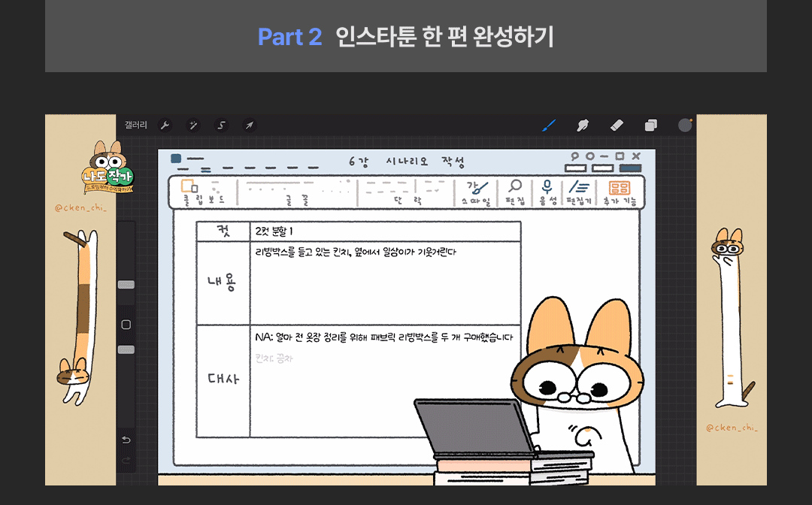This screenshot has width=812, height=505.
Task: Redo using the sidebar redo arrow
Action: 126,459
